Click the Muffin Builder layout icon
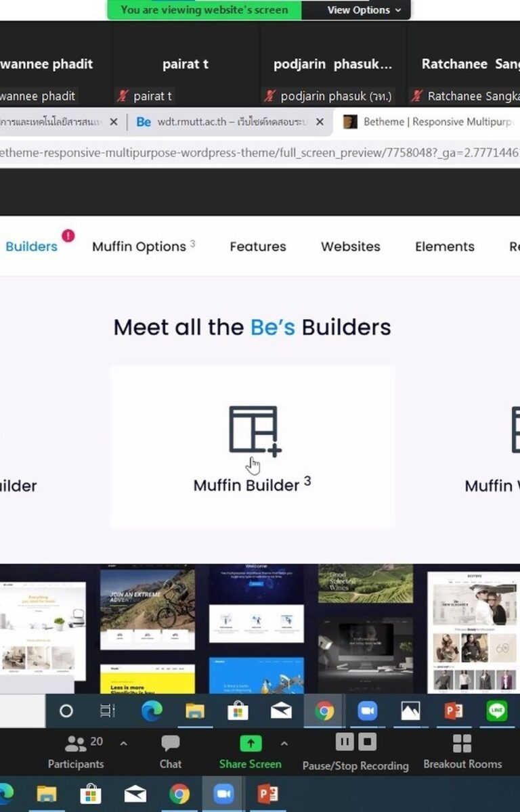 click(254, 430)
